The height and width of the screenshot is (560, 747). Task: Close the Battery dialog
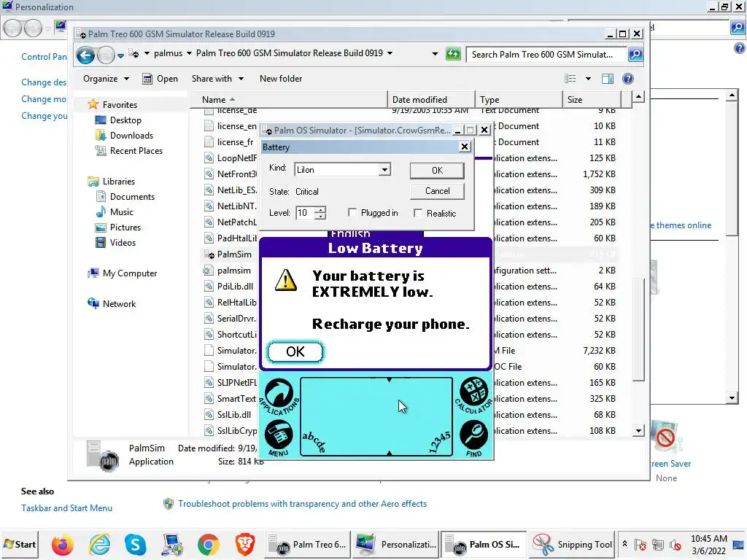(x=465, y=147)
